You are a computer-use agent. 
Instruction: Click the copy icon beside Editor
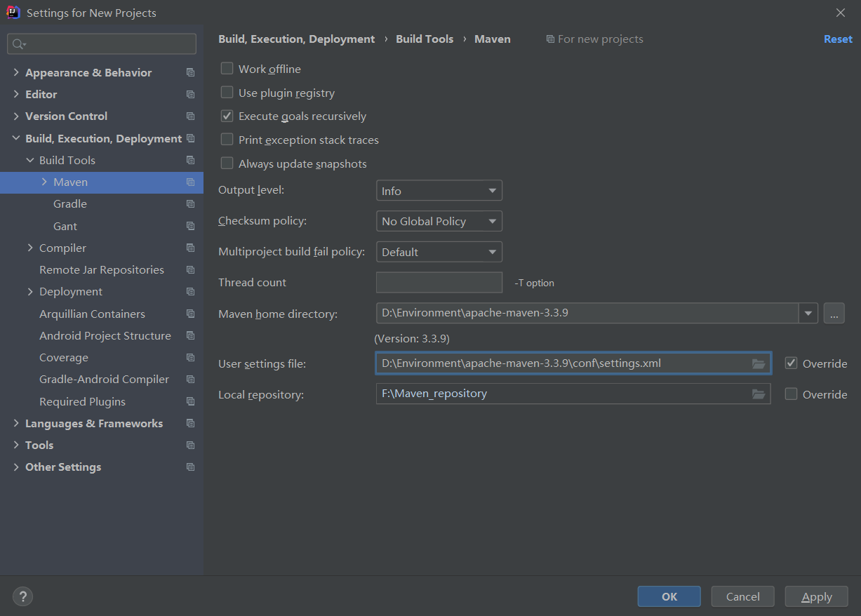point(190,94)
